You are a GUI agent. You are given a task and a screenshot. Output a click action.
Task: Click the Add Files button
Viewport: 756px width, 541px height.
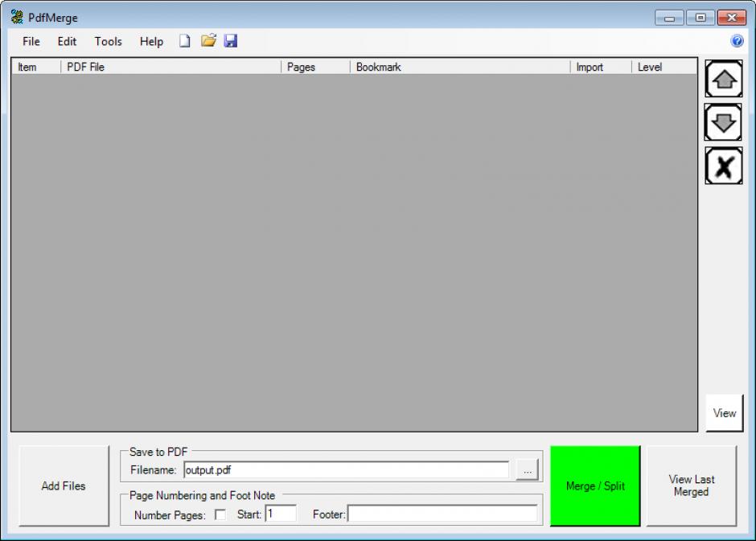64,486
